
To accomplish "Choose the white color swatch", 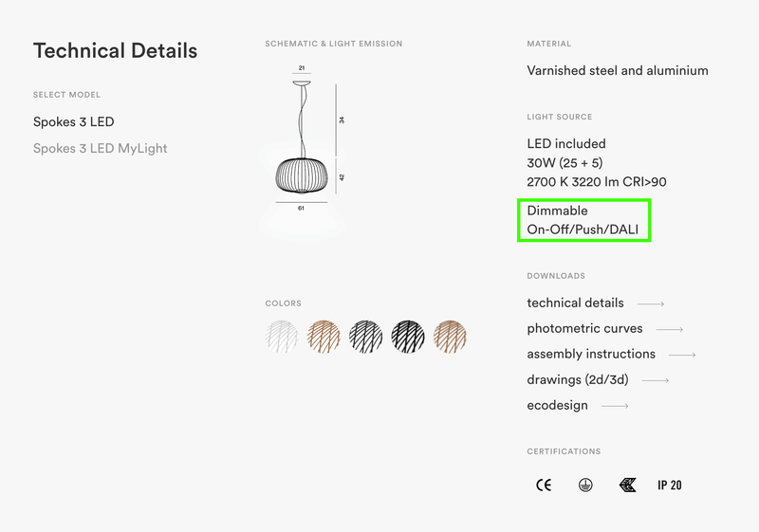I will (283, 336).
